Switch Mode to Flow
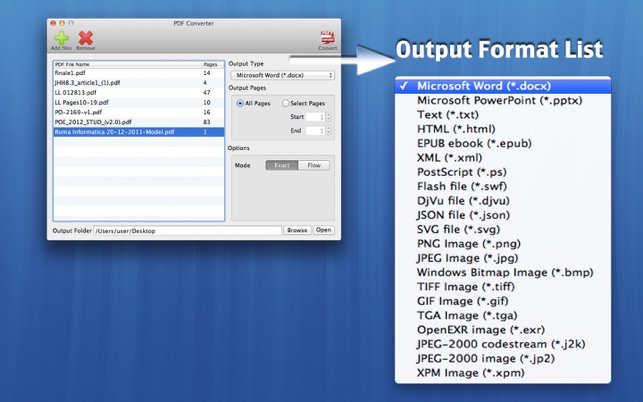Image resolution: width=643 pixels, height=402 pixels. pyautogui.click(x=314, y=165)
